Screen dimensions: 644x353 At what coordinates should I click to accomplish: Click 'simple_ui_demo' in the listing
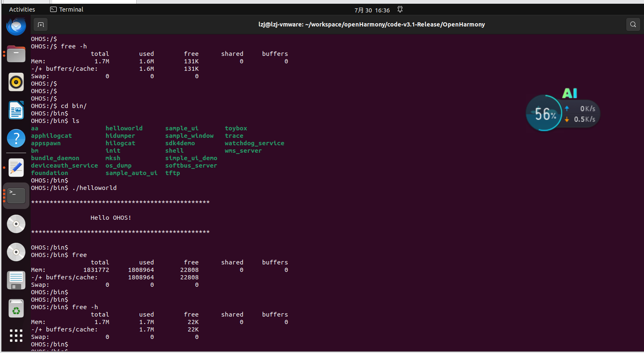tap(191, 158)
